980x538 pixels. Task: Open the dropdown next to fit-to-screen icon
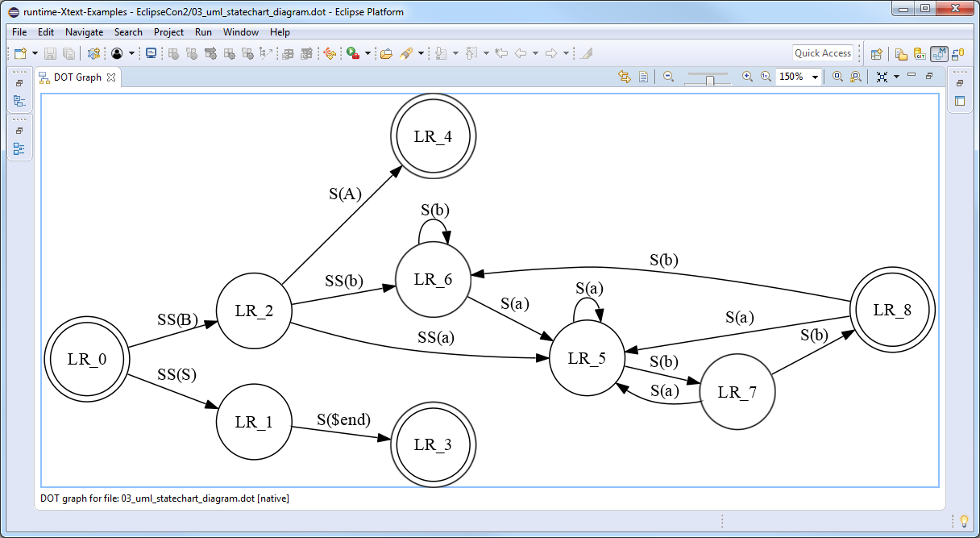click(896, 76)
